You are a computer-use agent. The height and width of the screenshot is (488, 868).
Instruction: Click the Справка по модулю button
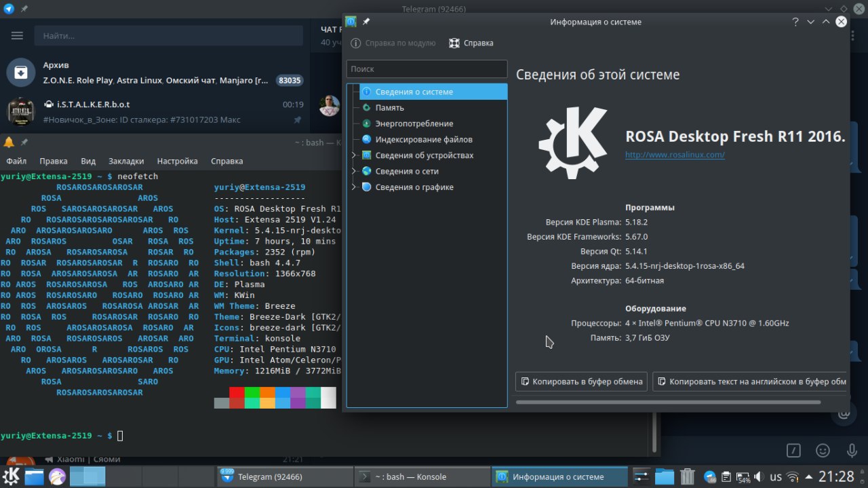coord(393,43)
